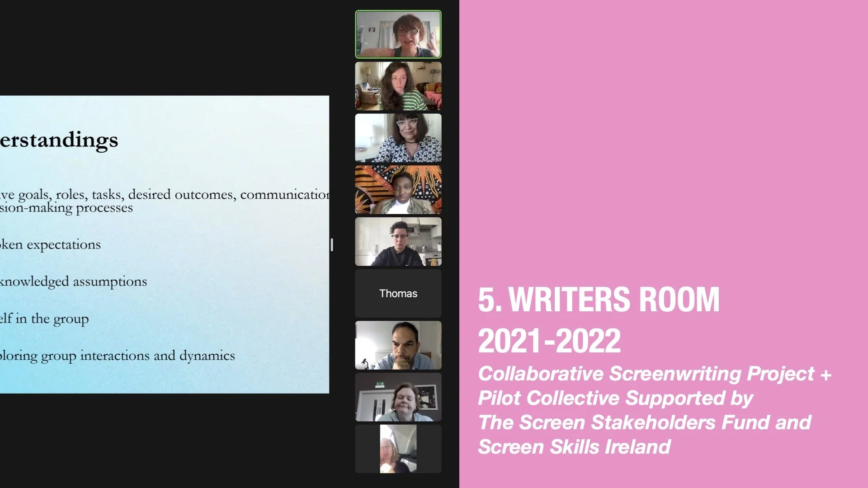The width and height of the screenshot is (868, 488).
Task: Open the tile with orange patterned backdrop
Action: [x=398, y=190]
